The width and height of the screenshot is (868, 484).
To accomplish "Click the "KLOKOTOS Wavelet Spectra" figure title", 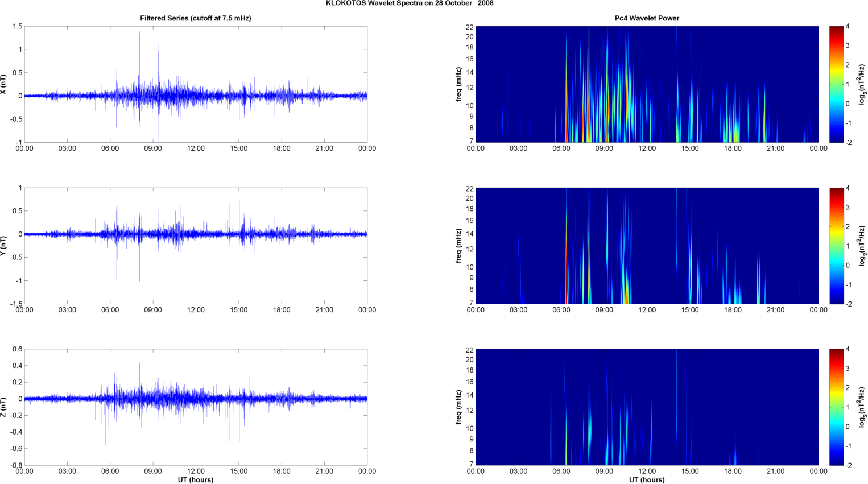I will click(x=410, y=3).
